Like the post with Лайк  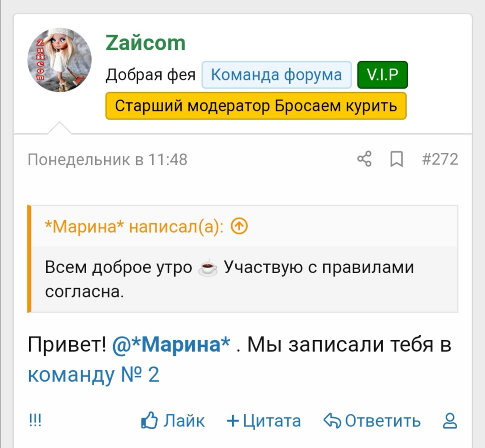(x=173, y=421)
